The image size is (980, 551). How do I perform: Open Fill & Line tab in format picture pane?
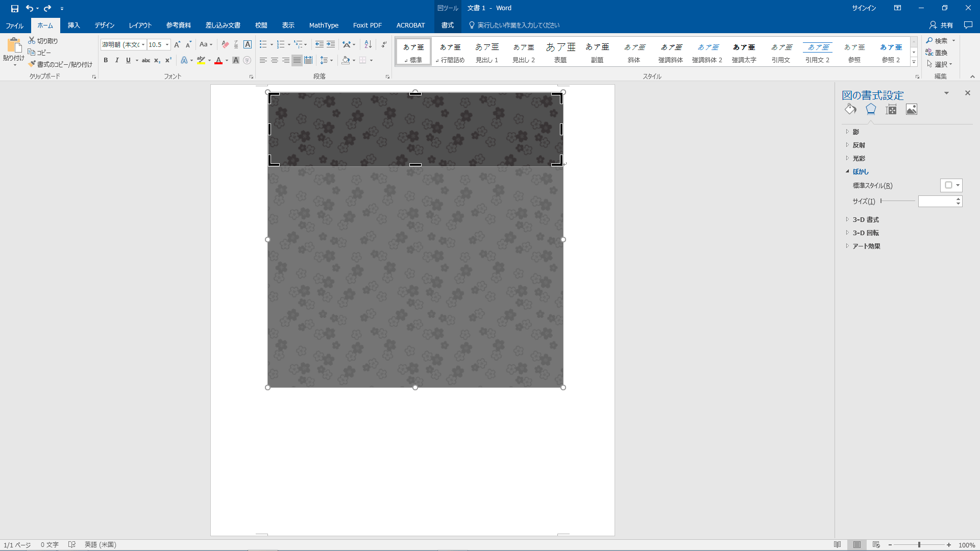coord(850,109)
